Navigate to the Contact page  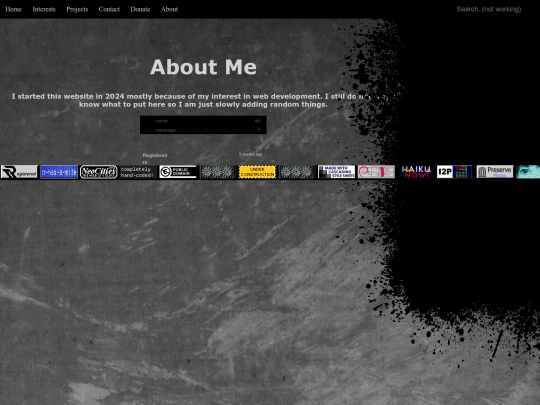(x=109, y=9)
